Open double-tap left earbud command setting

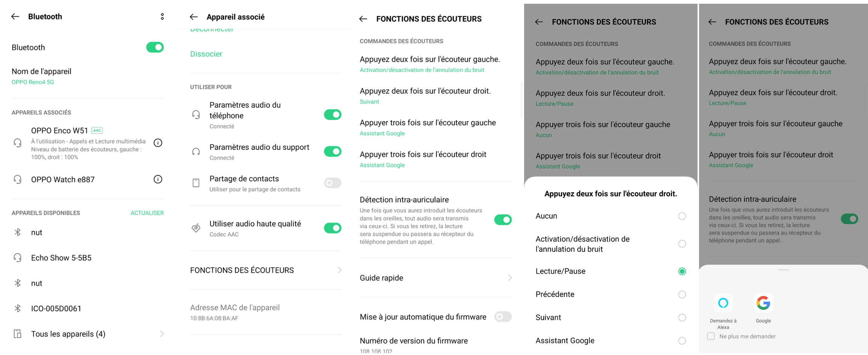point(436,64)
